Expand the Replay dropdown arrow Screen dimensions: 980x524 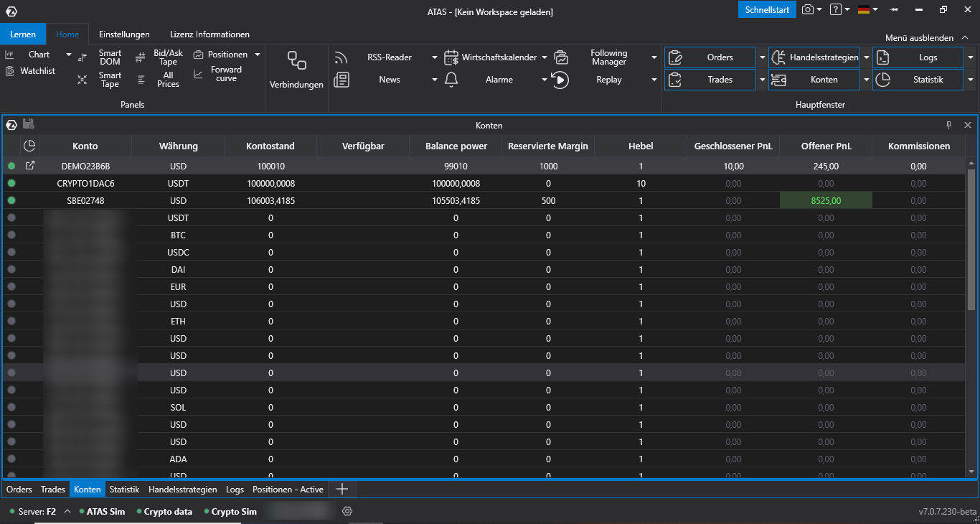(x=654, y=80)
